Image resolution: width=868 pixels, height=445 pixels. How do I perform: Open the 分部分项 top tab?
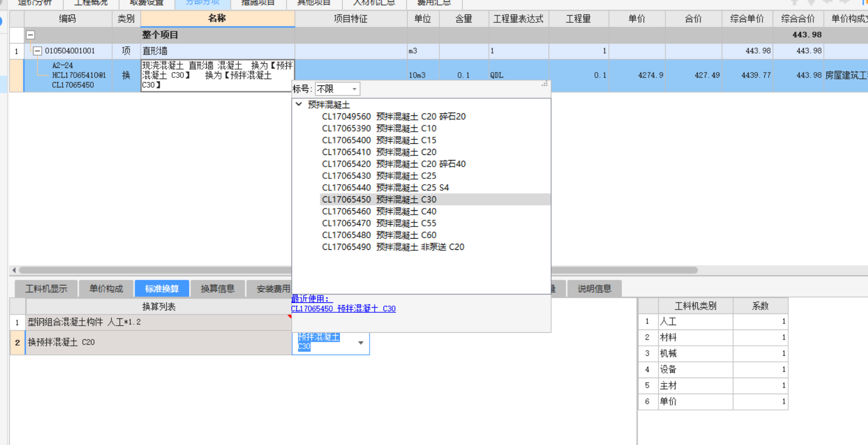pos(203,3)
